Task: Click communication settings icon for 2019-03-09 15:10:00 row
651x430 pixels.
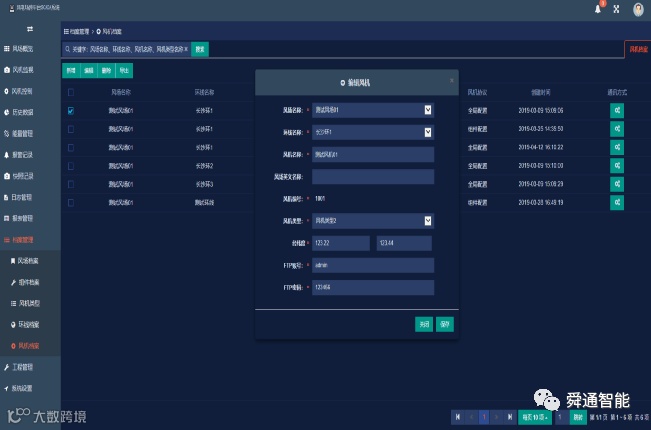Action: [x=617, y=166]
